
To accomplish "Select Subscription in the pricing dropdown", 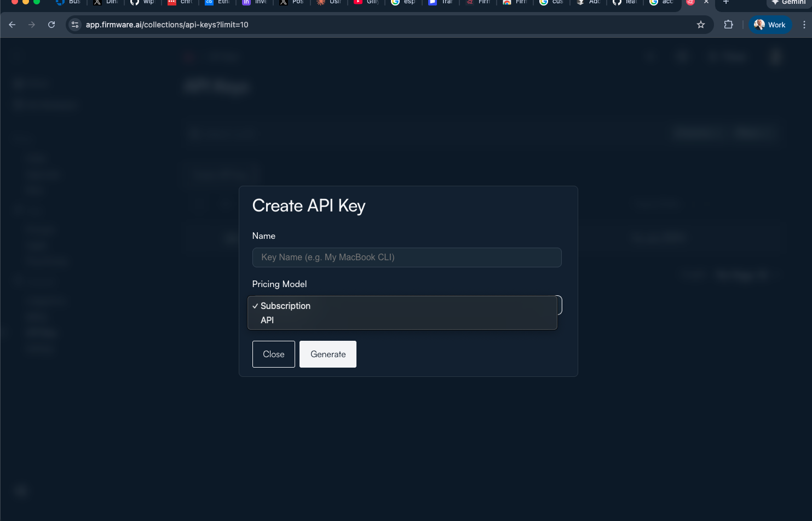I will pyautogui.click(x=285, y=306).
